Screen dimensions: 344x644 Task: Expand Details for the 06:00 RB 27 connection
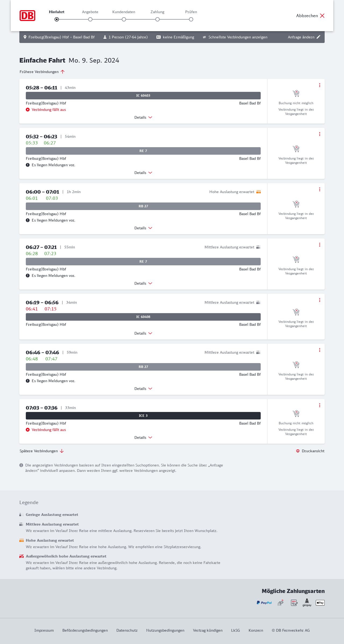click(x=143, y=228)
